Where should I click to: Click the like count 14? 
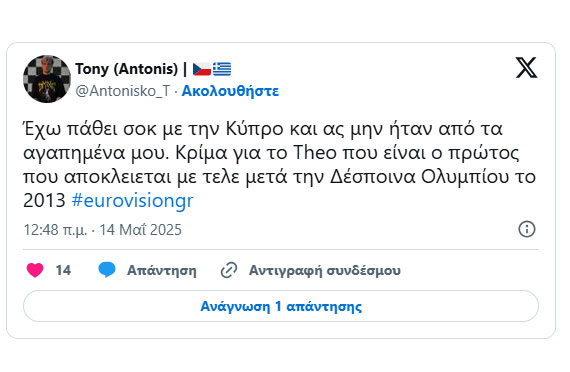coord(63,270)
